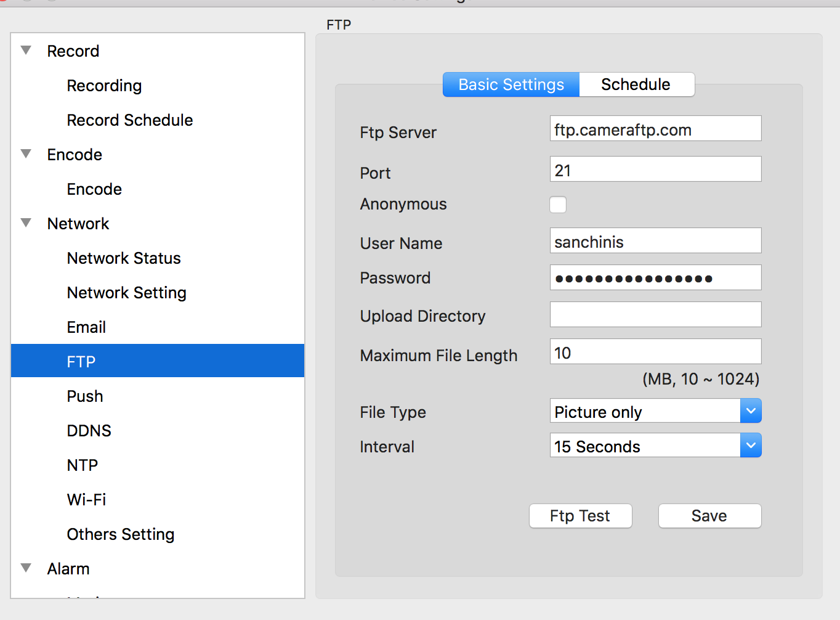This screenshot has height=620, width=840.
Task: Collapse the Record tree section
Action: (x=26, y=51)
